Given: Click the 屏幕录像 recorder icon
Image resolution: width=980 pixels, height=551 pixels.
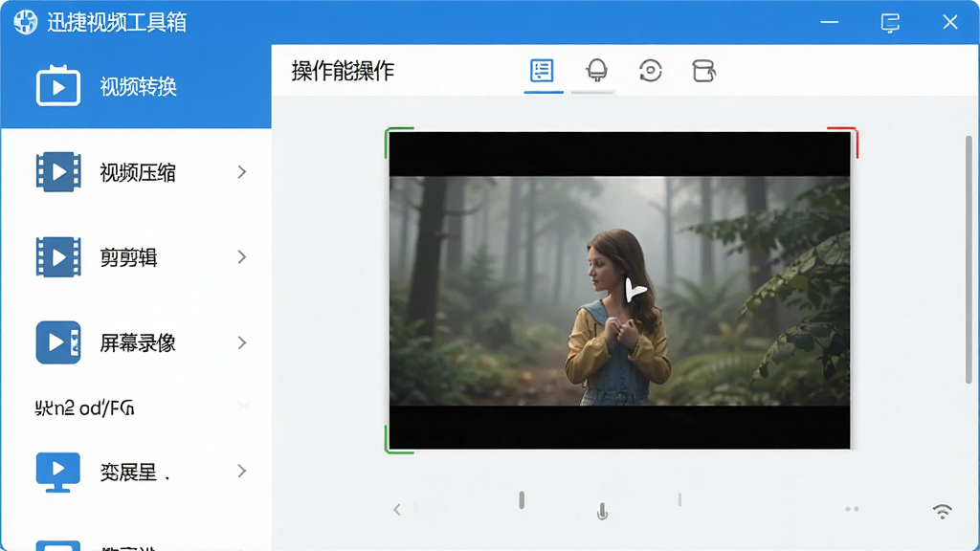Looking at the screenshot, I should (58, 342).
